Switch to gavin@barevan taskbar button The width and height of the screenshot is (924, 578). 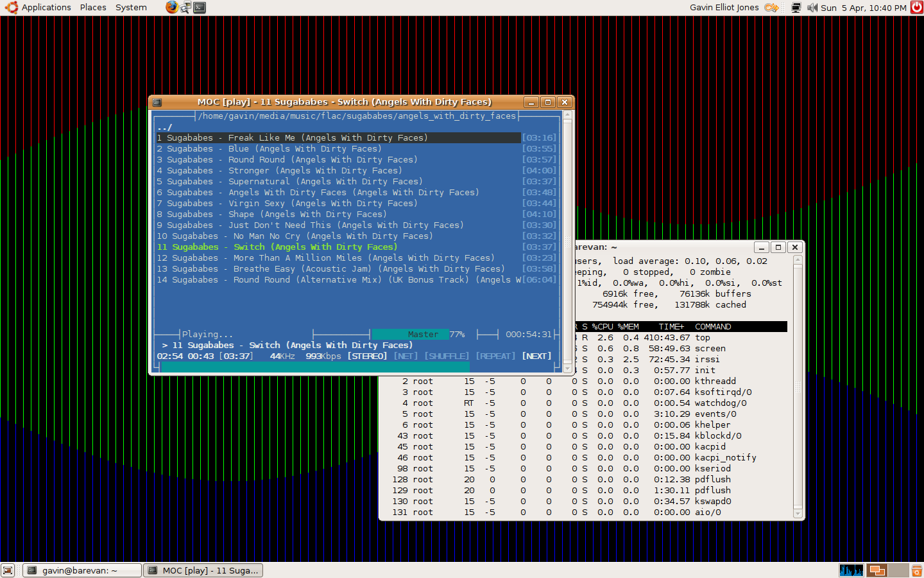(82, 570)
